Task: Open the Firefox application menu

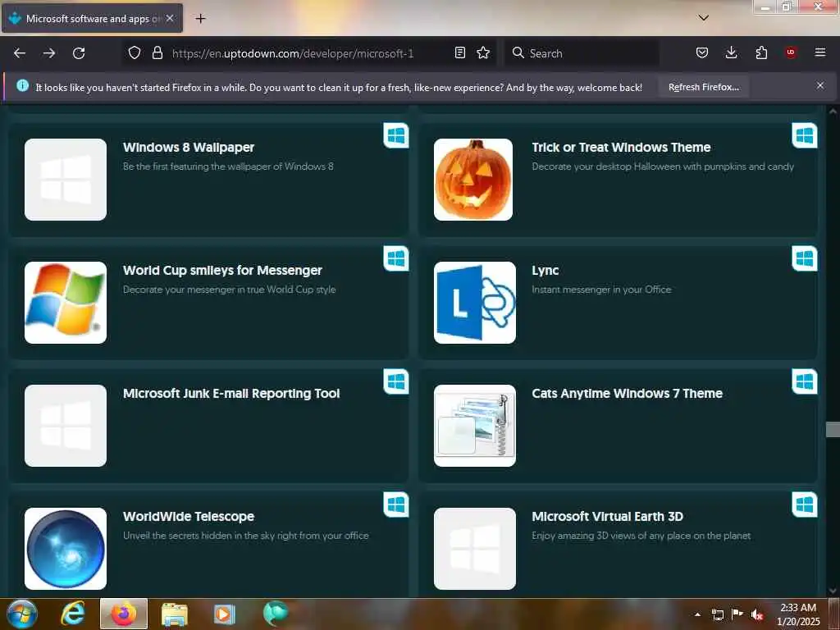Action: 820,52
